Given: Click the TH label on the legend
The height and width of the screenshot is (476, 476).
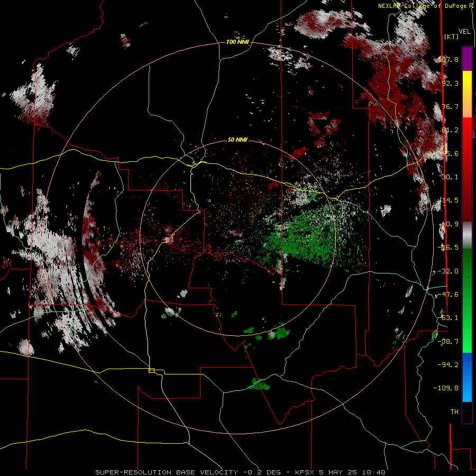Looking at the screenshot, I should tap(454, 412).
